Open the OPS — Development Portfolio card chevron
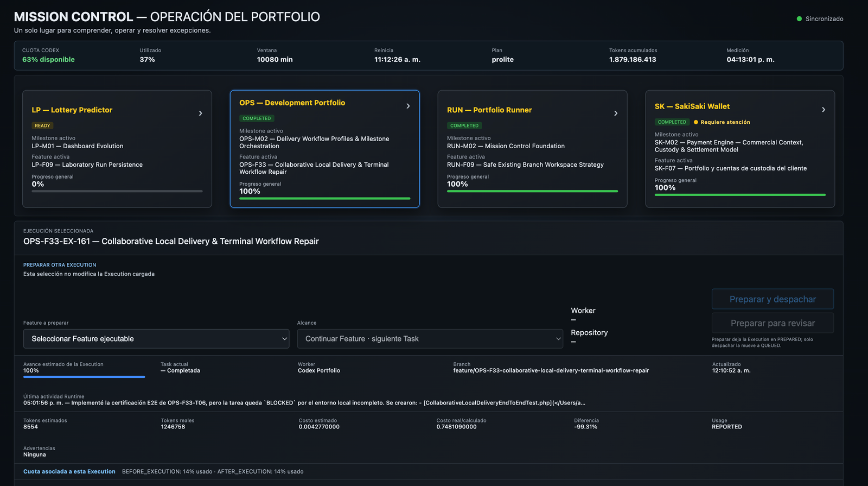The height and width of the screenshot is (486, 868). pos(408,106)
